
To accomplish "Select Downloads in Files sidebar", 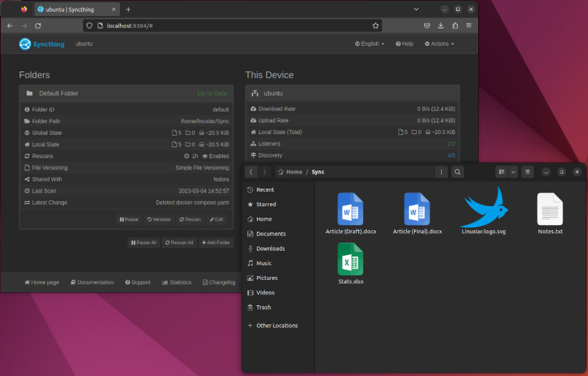I will (x=278, y=248).
